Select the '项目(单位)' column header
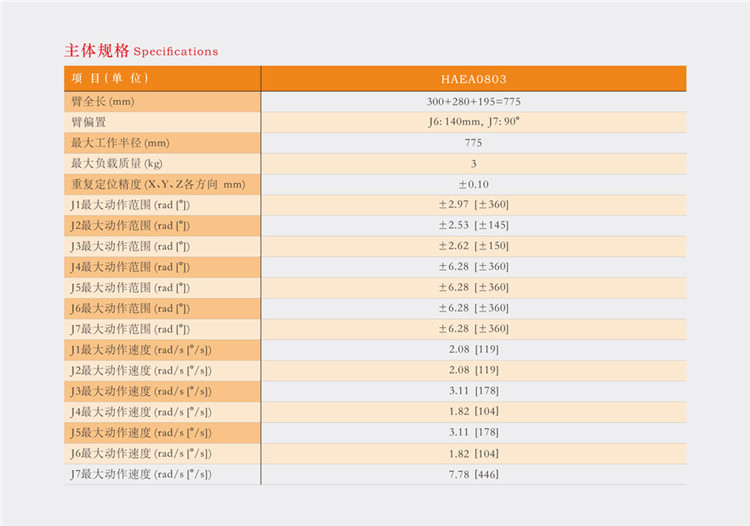750x526 pixels. [110, 78]
